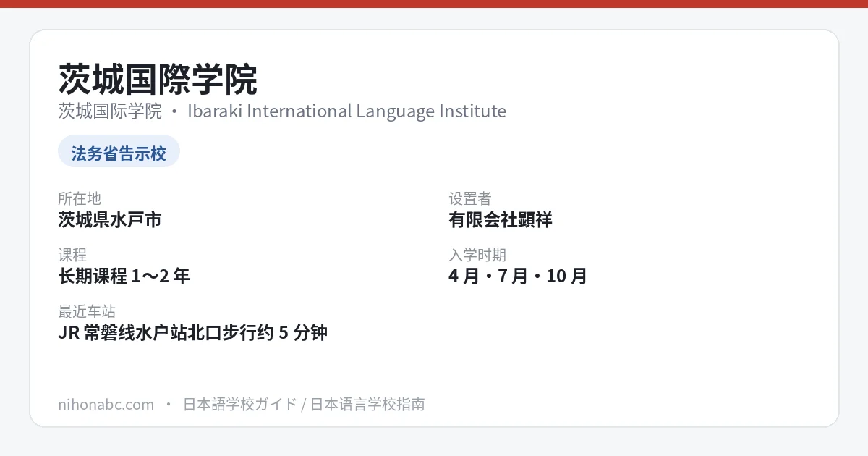Click the 最近车站 label
Viewport: 868px width, 456px height.
tap(87, 311)
